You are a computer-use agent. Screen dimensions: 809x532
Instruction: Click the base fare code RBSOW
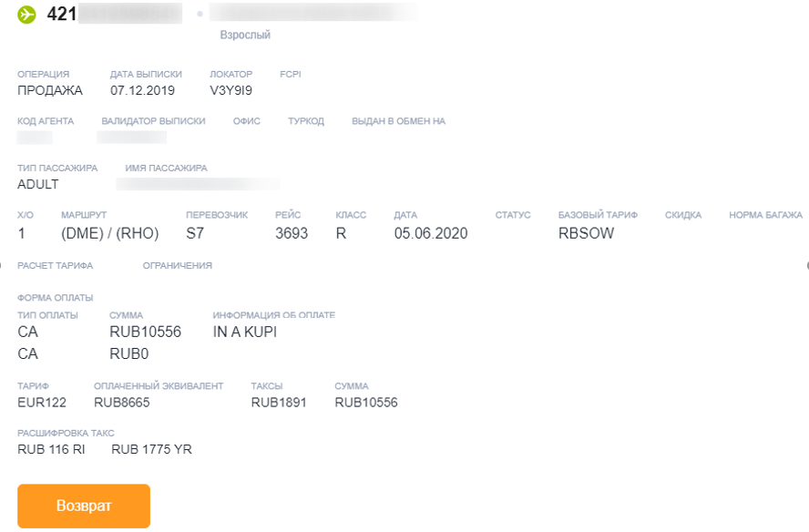tap(586, 233)
